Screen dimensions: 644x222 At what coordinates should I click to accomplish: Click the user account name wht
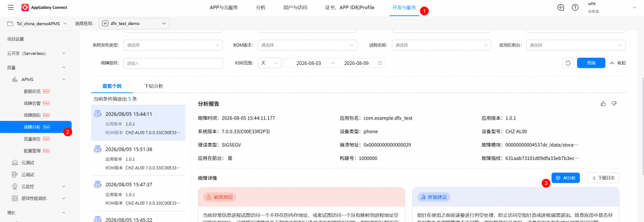click(592, 4)
